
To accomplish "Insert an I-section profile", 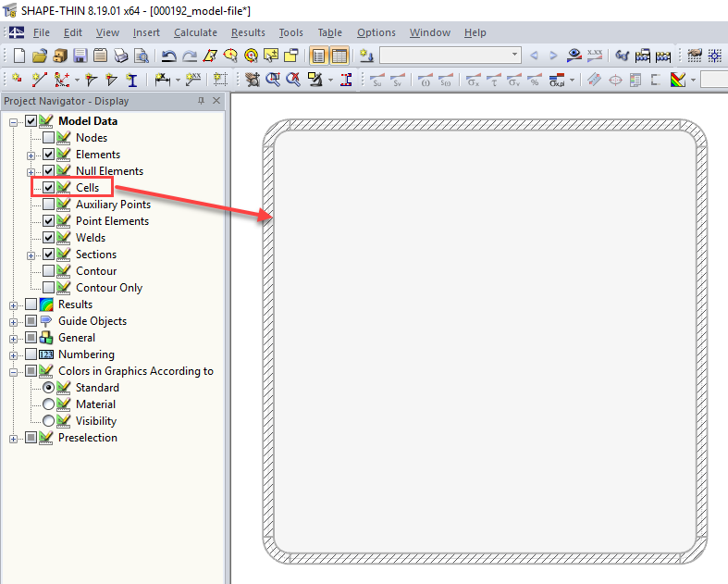I will [132, 80].
